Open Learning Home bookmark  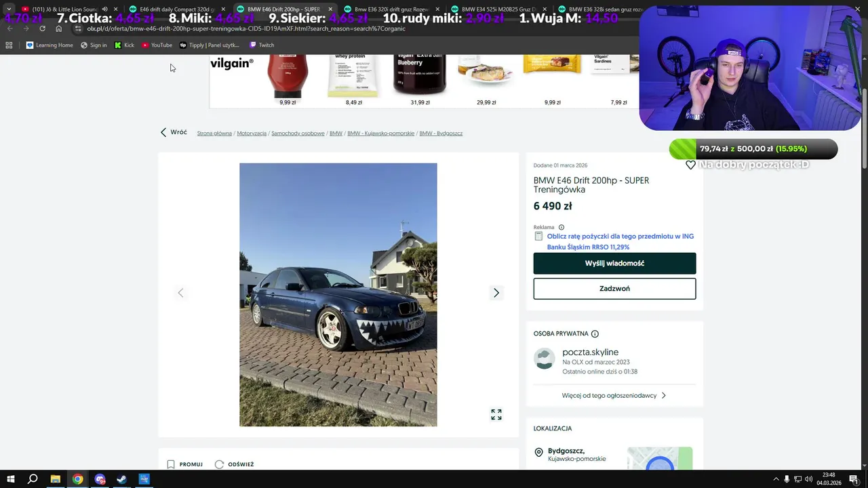pos(50,45)
